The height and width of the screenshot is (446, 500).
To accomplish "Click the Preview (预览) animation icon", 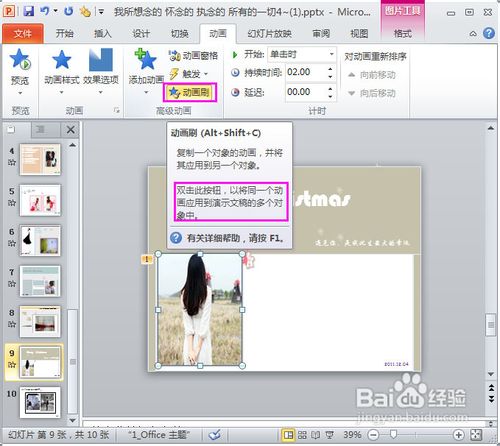I will (x=20, y=59).
